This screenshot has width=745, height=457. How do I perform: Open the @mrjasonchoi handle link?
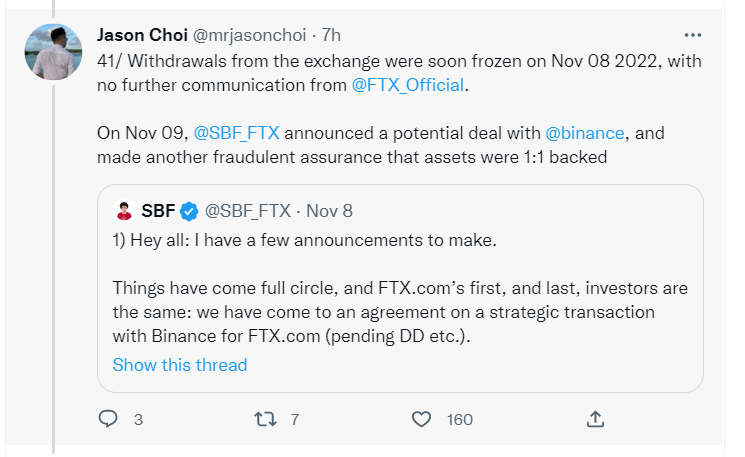pos(262,34)
